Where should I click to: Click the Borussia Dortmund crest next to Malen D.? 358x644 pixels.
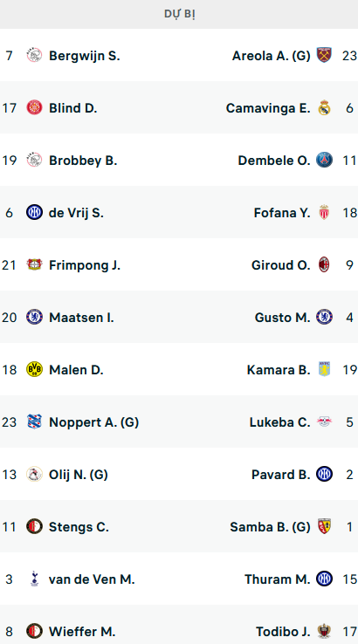coord(35,369)
